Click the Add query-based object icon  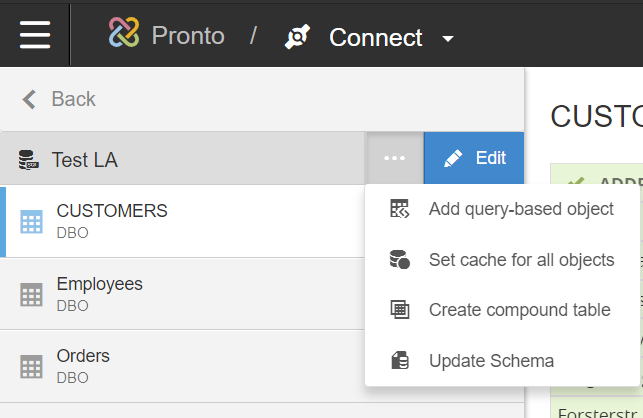pos(400,209)
